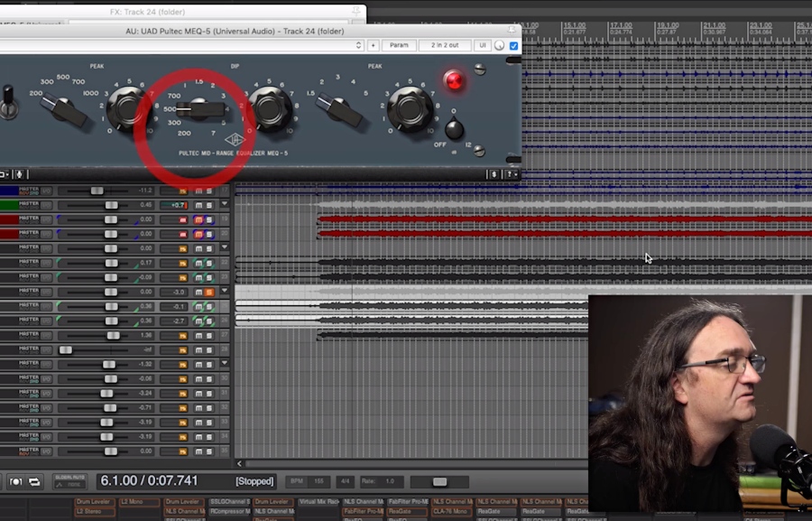Click the red power lamp on Pultec
812x521 pixels.
coord(454,80)
